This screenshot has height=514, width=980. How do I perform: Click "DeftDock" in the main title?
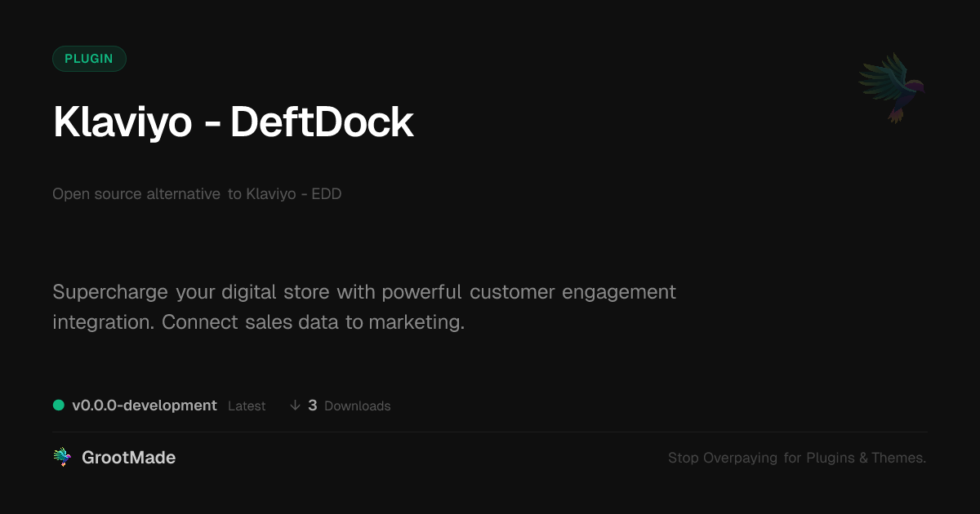(x=322, y=123)
